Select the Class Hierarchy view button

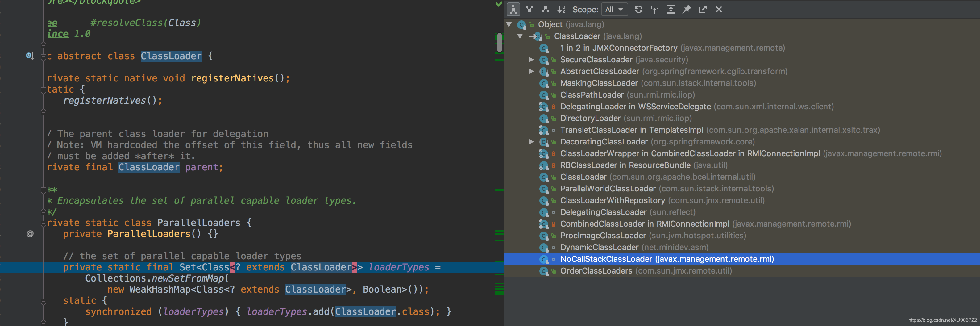coord(513,10)
